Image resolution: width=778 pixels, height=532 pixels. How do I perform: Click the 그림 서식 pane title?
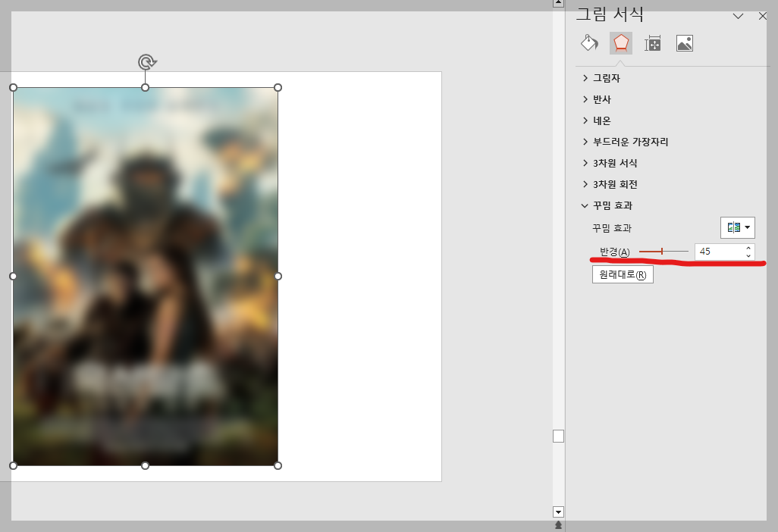610,14
